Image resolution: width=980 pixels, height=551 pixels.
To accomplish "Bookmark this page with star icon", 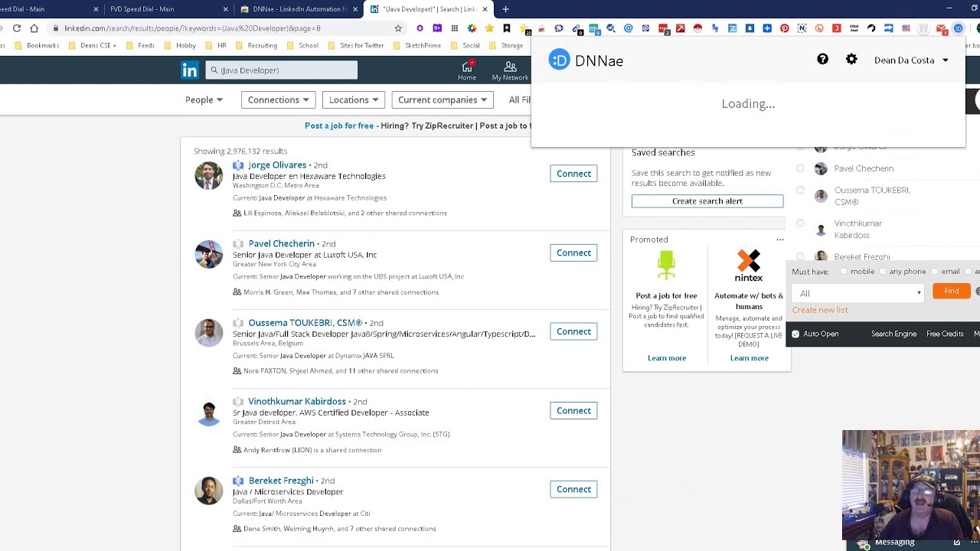I will [x=398, y=28].
